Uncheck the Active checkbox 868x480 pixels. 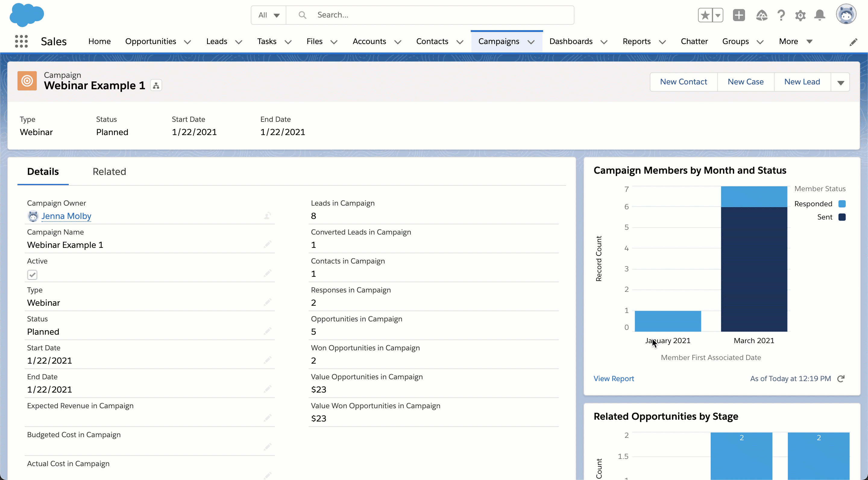(x=32, y=274)
